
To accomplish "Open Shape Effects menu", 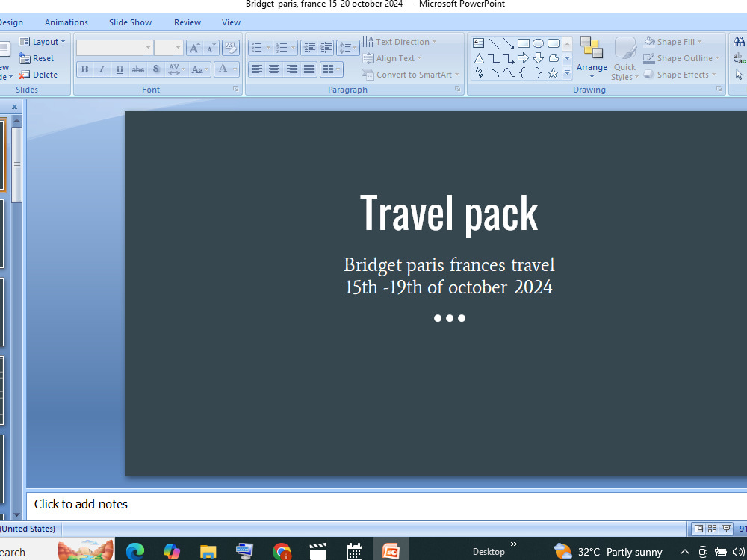I will click(x=680, y=75).
